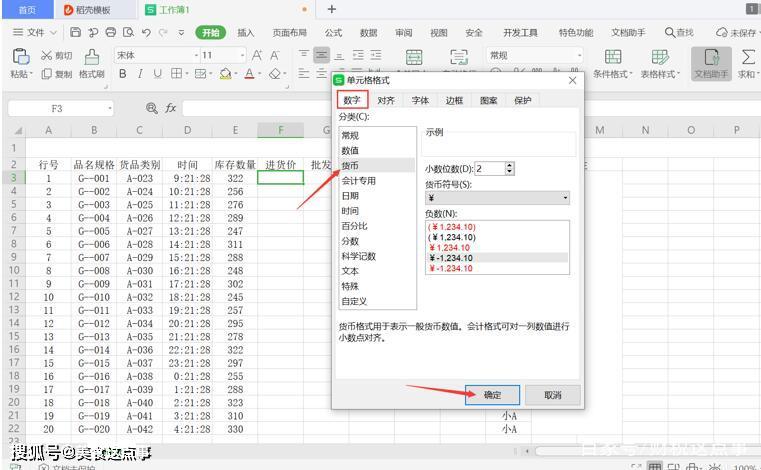Viewport: 761px width, 470px height.
Task: Open the 文件 menu dropdown
Action: click(34, 33)
